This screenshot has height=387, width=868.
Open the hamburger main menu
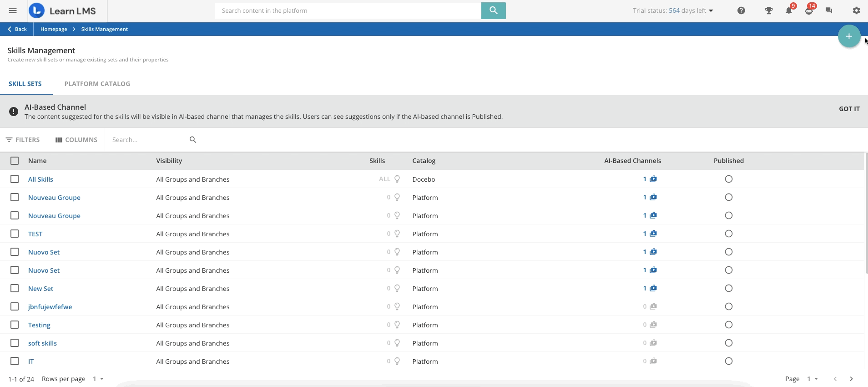pos(13,10)
